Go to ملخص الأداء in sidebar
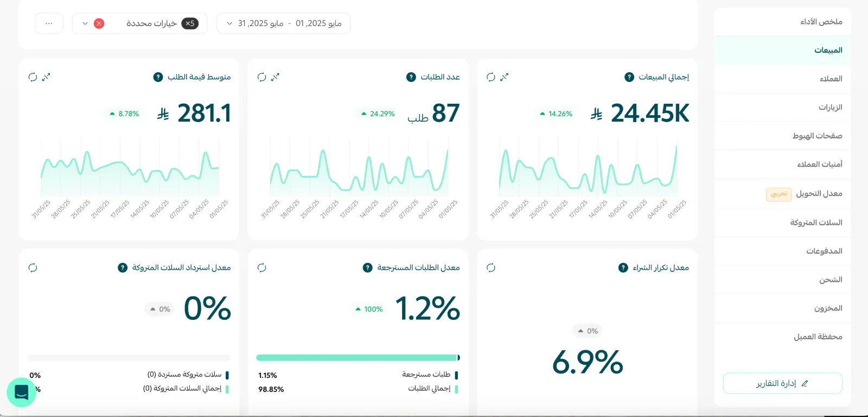Image resolution: width=868 pixels, height=417 pixels. click(x=782, y=22)
